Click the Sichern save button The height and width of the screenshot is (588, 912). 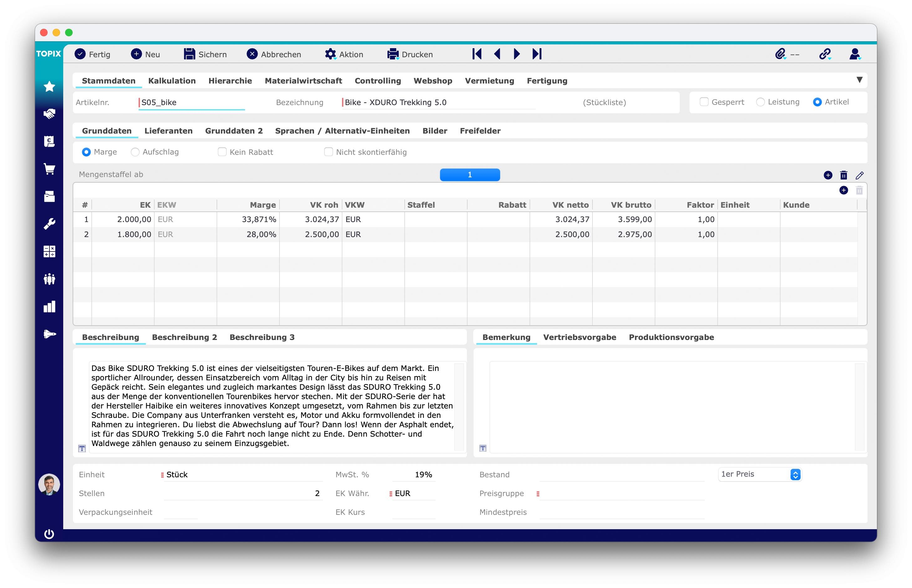point(205,54)
